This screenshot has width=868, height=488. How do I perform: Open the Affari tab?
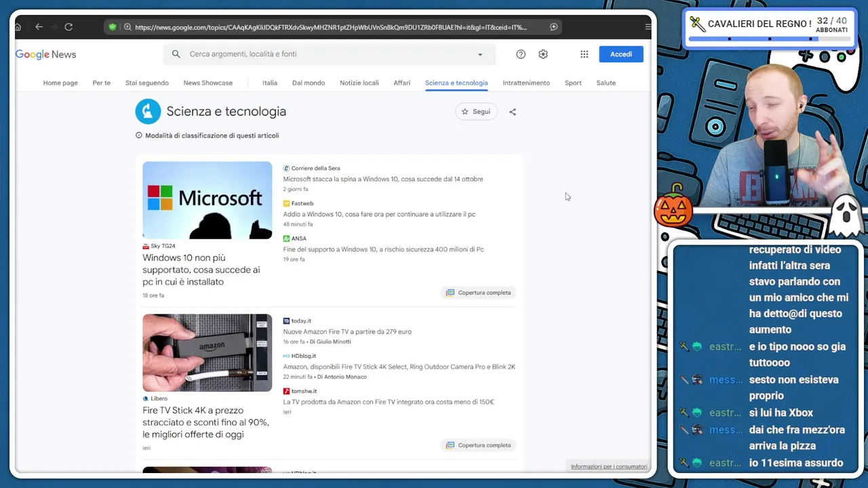coord(402,83)
